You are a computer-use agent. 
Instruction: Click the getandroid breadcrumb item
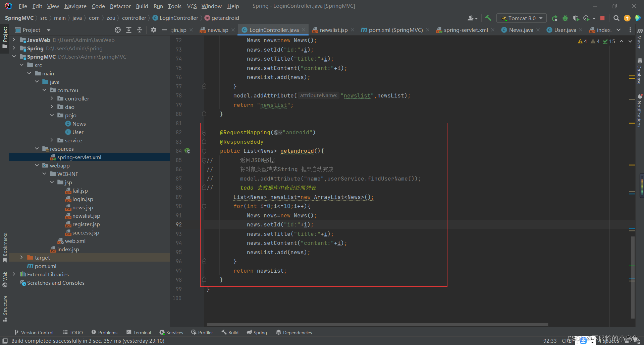pyautogui.click(x=221, y=18)
